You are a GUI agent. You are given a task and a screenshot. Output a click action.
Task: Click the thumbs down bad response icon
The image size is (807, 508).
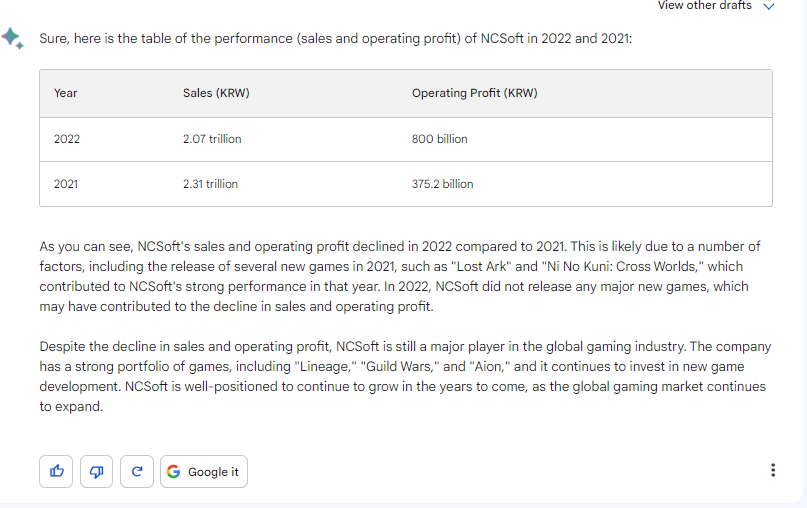(x=96, y=471)
